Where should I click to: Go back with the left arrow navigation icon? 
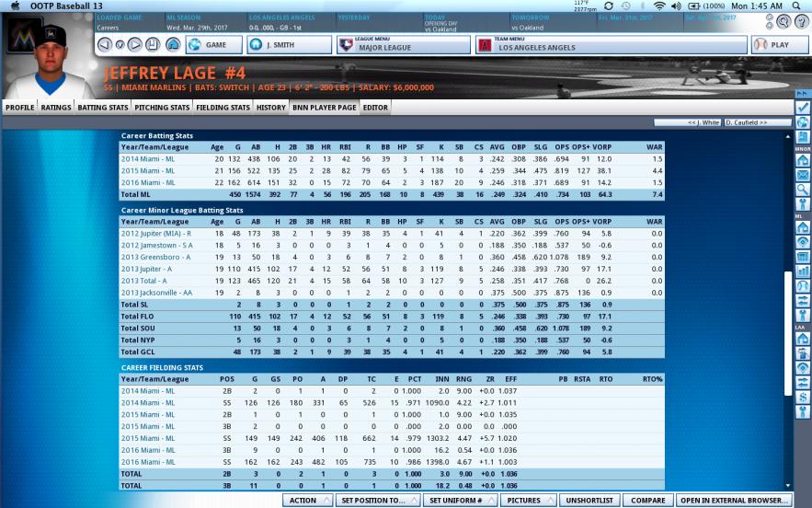pos(105,44)
